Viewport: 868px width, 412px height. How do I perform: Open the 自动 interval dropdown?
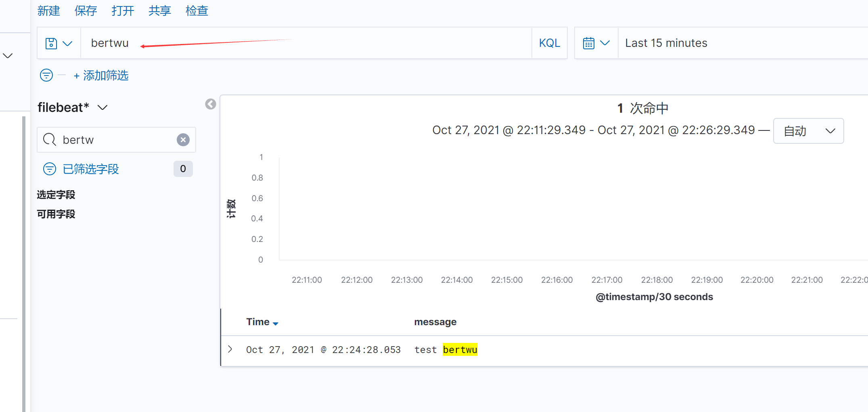(808, 131)
